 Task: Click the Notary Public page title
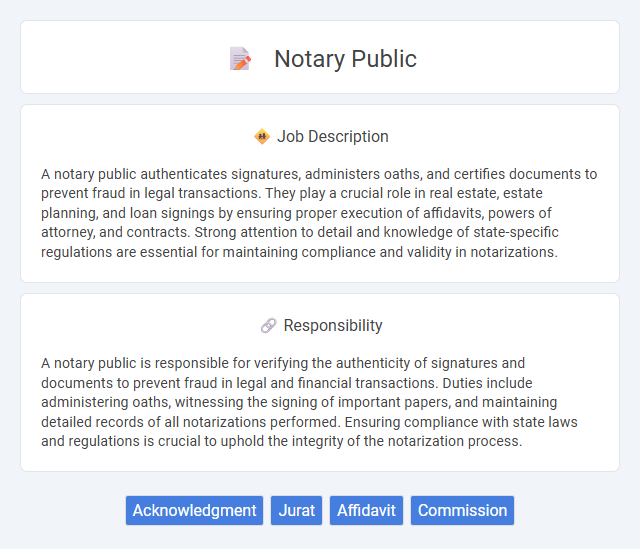[345, 59]
